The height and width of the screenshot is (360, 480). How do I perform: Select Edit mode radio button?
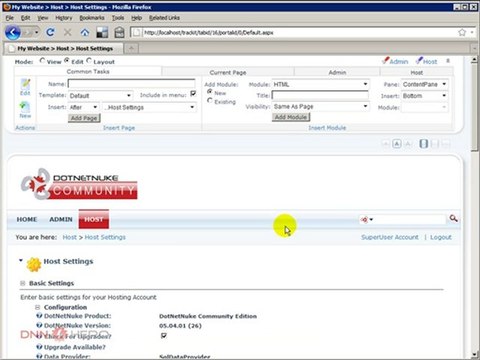67,61
